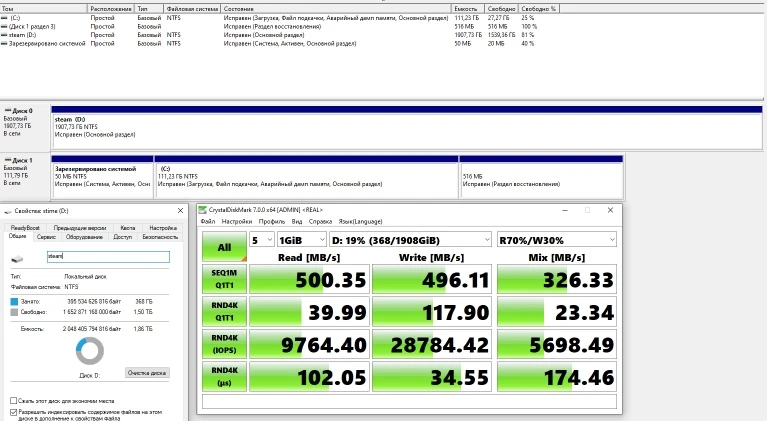Click the (C:) volume icon in list

(4, 18)
